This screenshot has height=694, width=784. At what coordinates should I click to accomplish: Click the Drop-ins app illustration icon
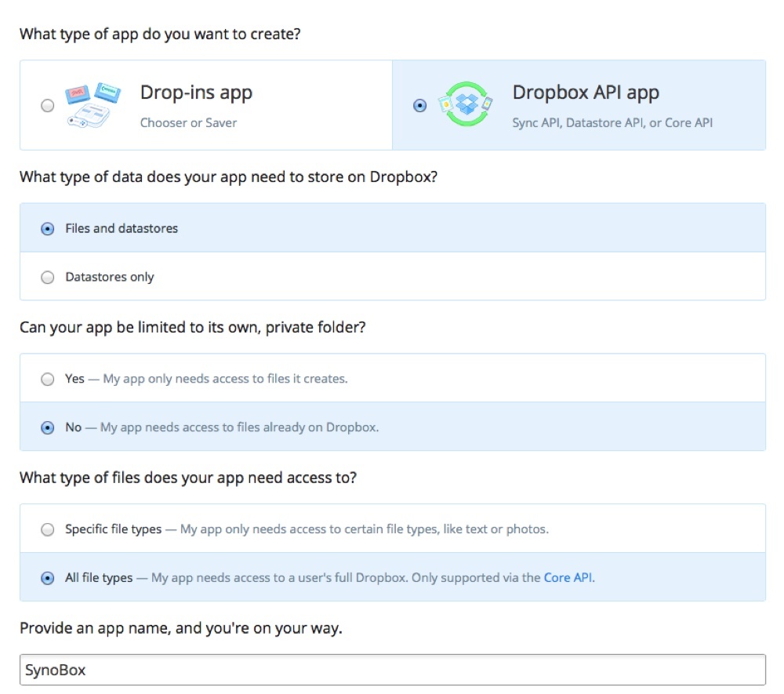tap(93, 105)
